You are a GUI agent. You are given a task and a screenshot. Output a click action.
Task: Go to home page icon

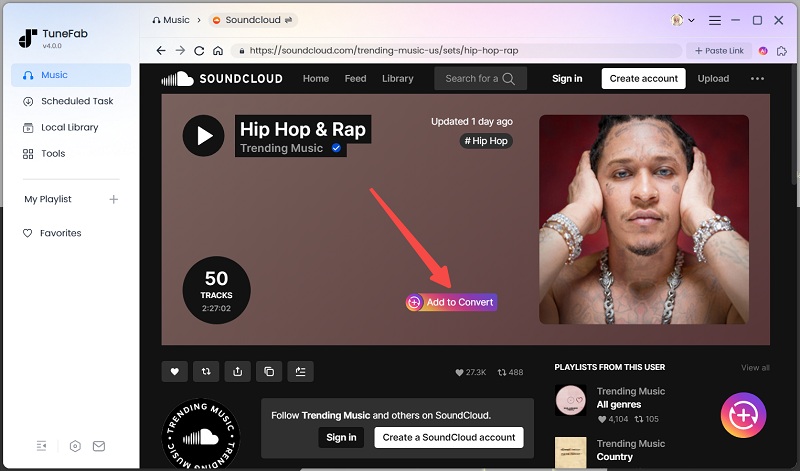click(x=218, y=50)
